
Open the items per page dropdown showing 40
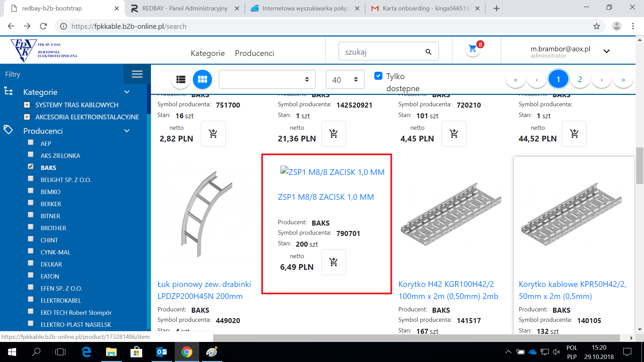[x=345, y=79]
